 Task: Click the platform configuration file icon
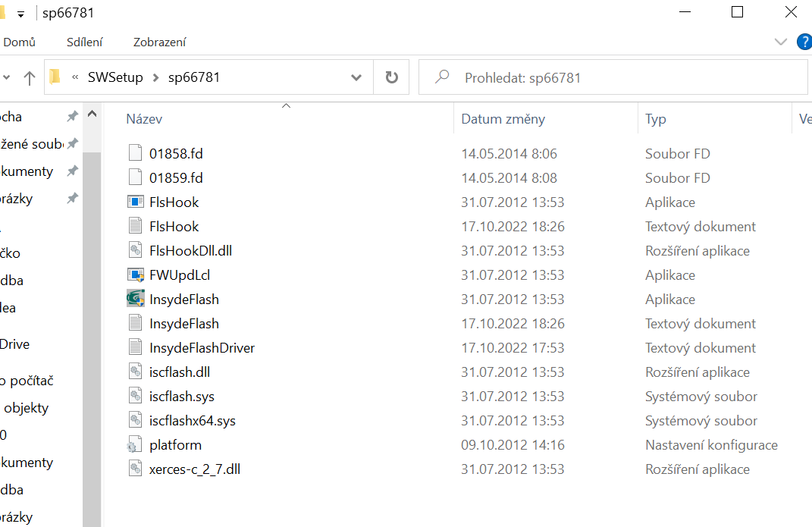point(133,444)
